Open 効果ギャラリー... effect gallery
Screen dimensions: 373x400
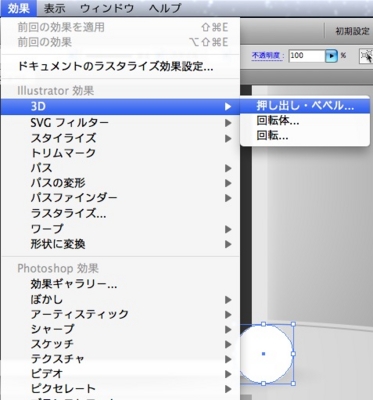(120, 284)
